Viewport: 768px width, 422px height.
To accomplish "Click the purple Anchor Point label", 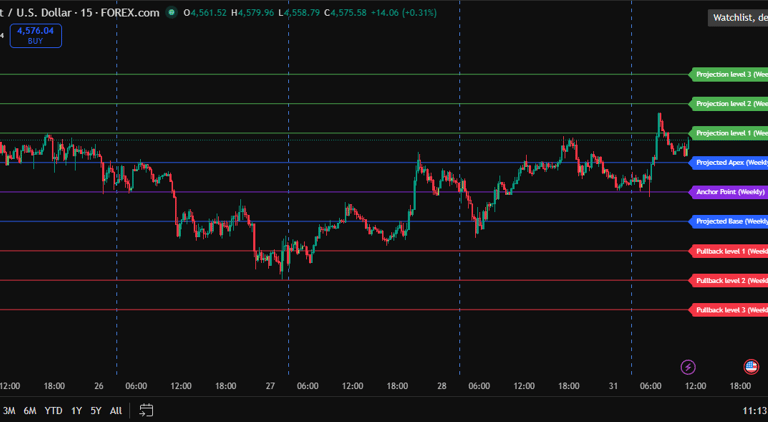I will [x=728, y=192].
